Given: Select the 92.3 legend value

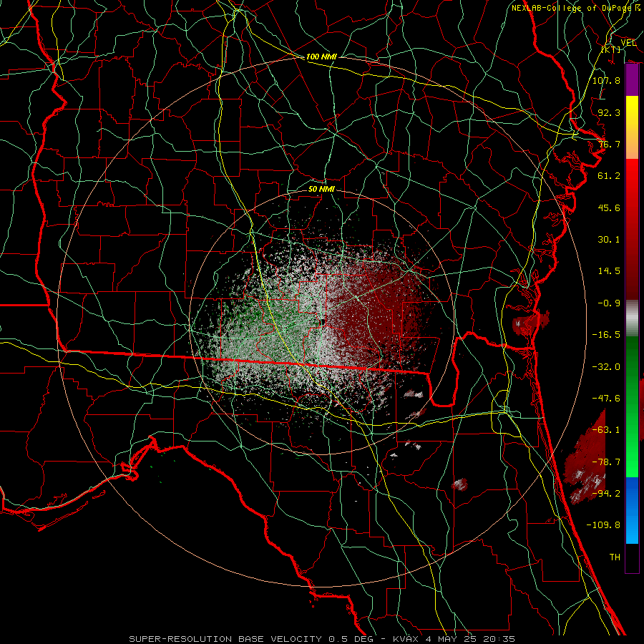Looking at the screenshot, I should pos(609,112).
